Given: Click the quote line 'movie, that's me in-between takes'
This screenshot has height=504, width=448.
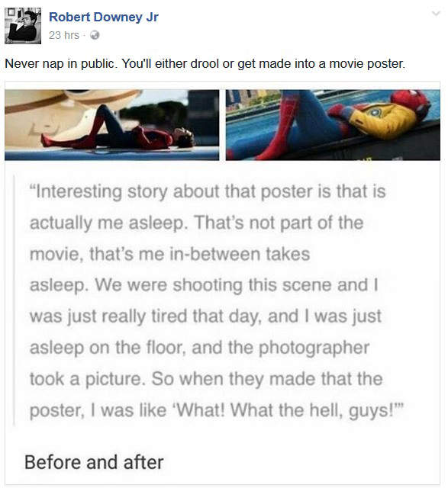Looking at the screenshot, I should [170, 254].
